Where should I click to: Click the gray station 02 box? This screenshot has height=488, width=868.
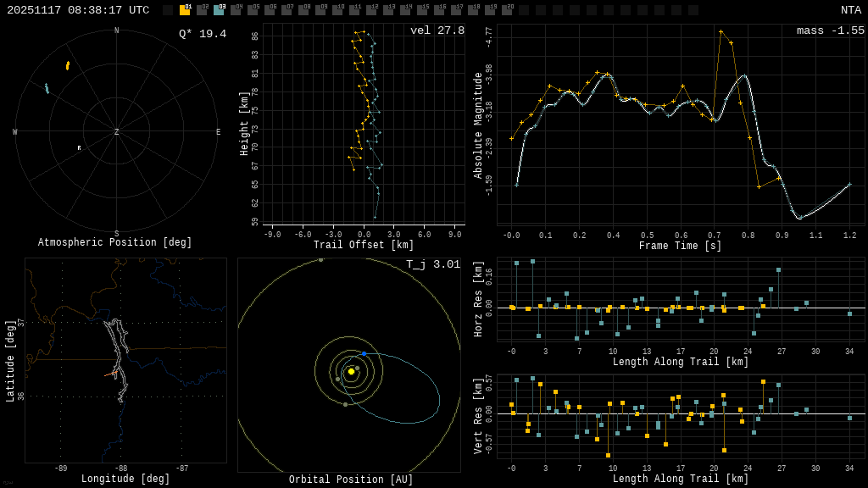coord(202,10)
